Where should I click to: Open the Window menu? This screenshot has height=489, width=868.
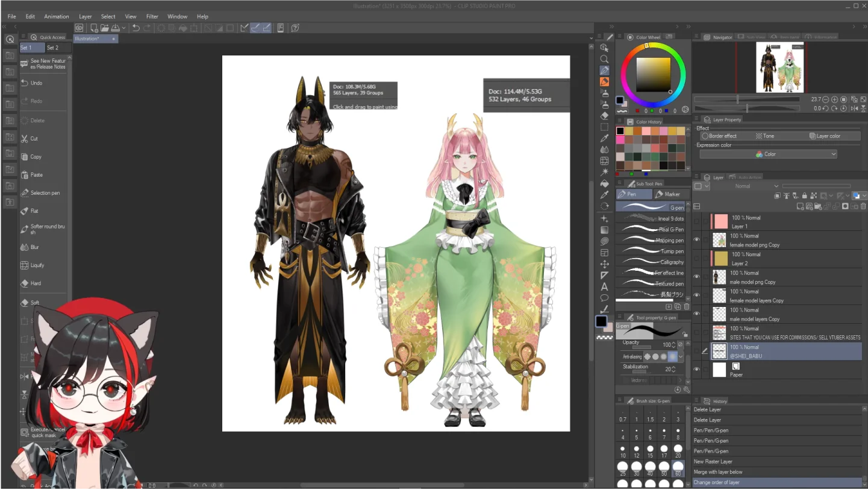click(177, 16)
